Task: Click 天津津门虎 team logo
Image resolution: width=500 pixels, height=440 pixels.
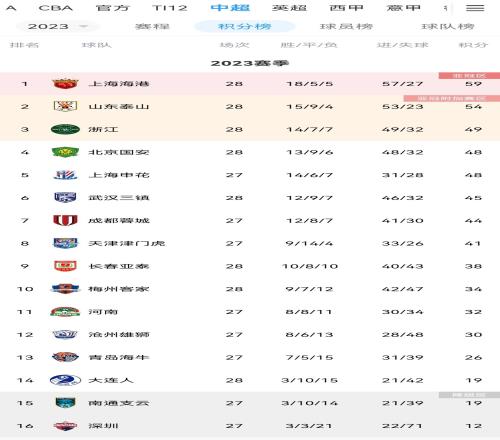Action: click(x=65, y=243)
